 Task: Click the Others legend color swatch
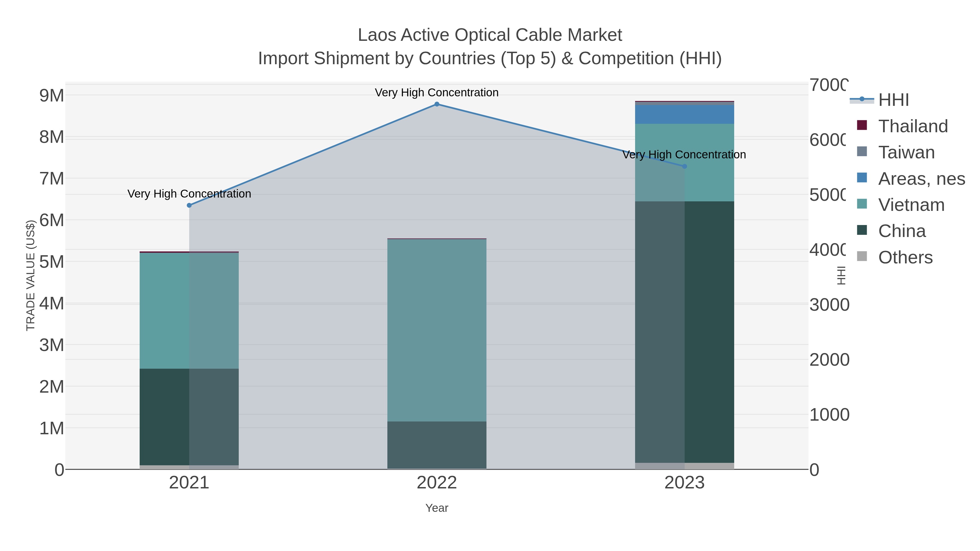pyautogui.click(x=862, y=256)
